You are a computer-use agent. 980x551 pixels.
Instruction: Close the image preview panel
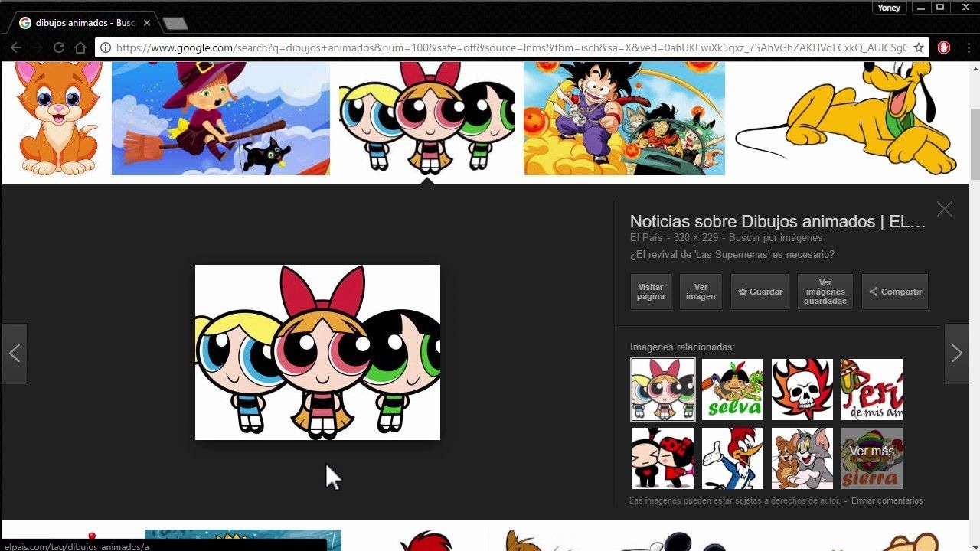[945, 209]
